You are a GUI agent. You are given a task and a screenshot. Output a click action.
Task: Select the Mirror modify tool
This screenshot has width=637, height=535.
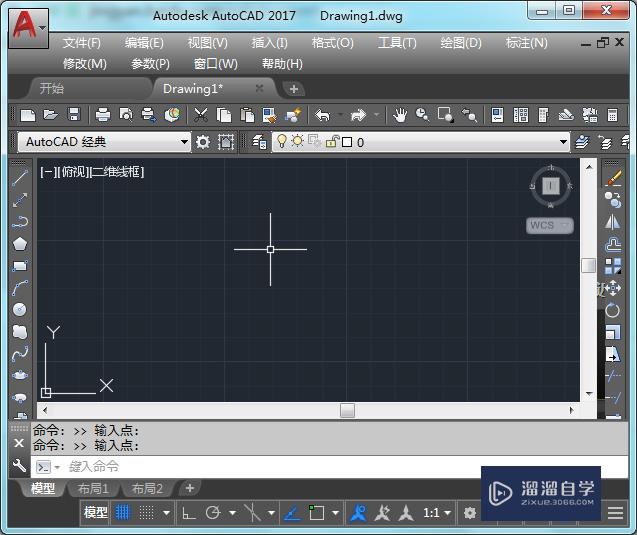[x=613, y=222]
